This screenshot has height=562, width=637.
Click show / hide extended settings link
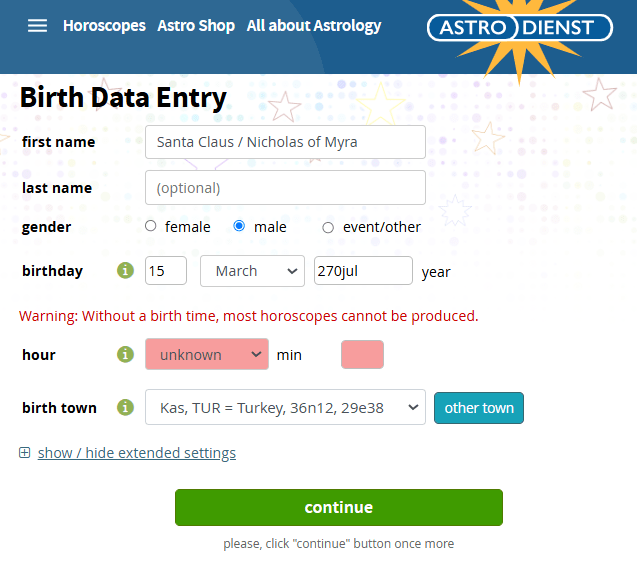pos(137,453)
